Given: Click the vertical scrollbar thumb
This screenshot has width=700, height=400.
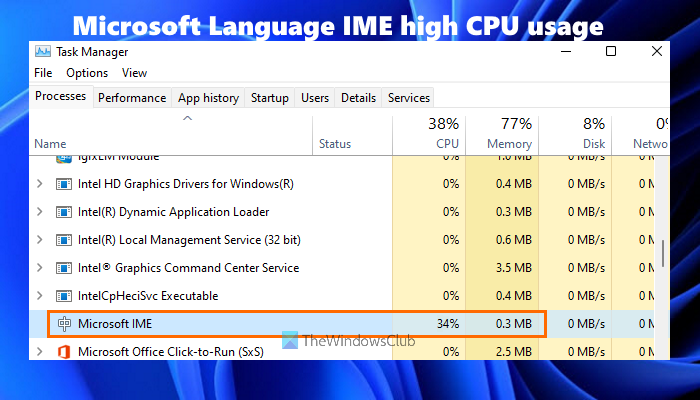Looking at the screenshot, I should pyautogui.click(x=663, y=252).
